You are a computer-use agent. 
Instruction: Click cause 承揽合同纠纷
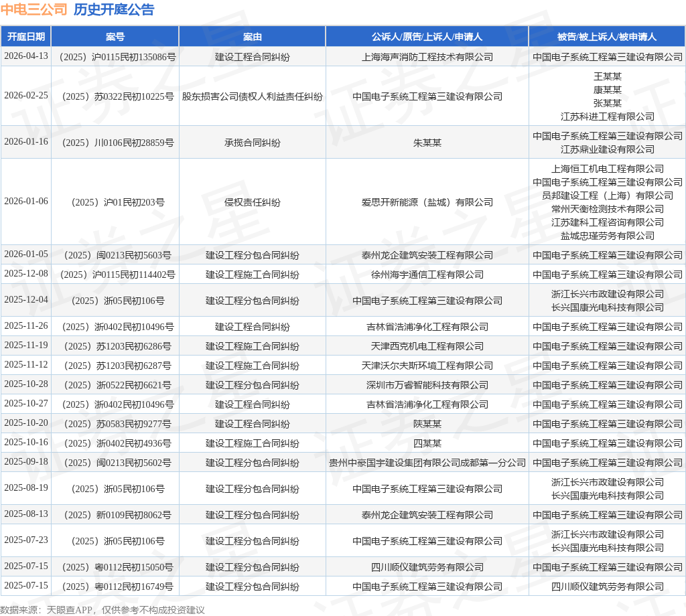[253, 143]
